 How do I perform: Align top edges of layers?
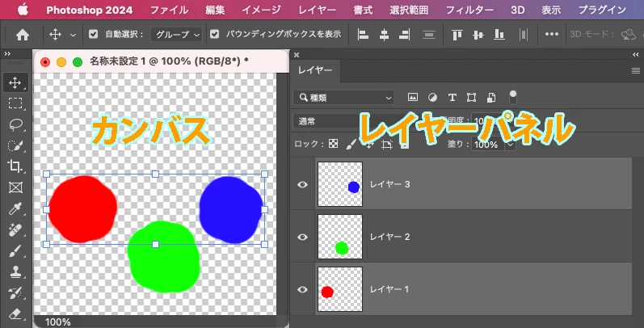pyautogui.click(x=457, y=35)
